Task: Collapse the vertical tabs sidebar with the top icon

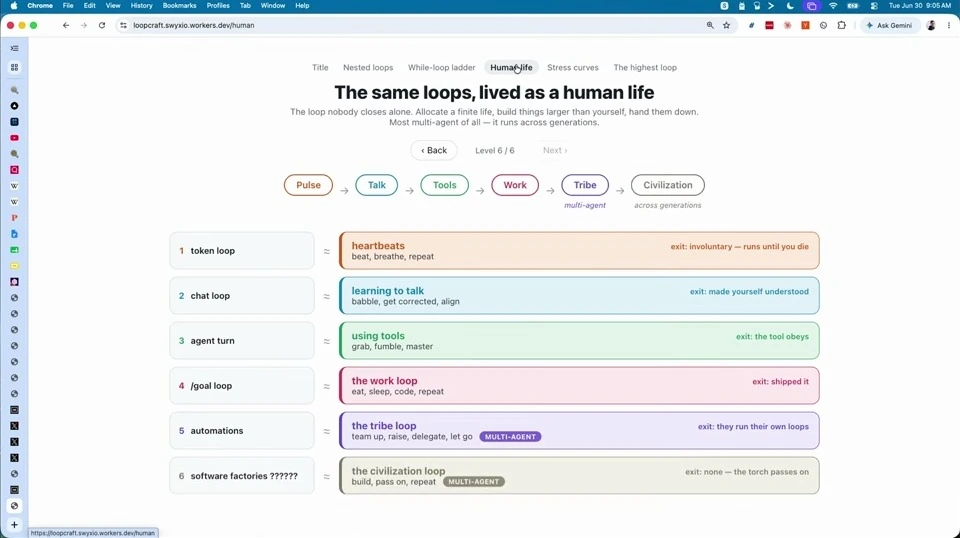Action: [14, 48]
